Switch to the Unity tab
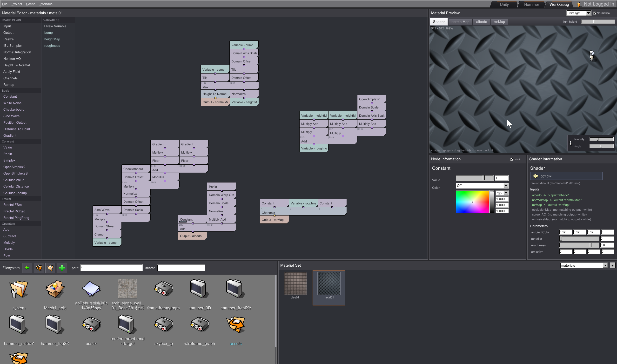 (x=504, y=4)
